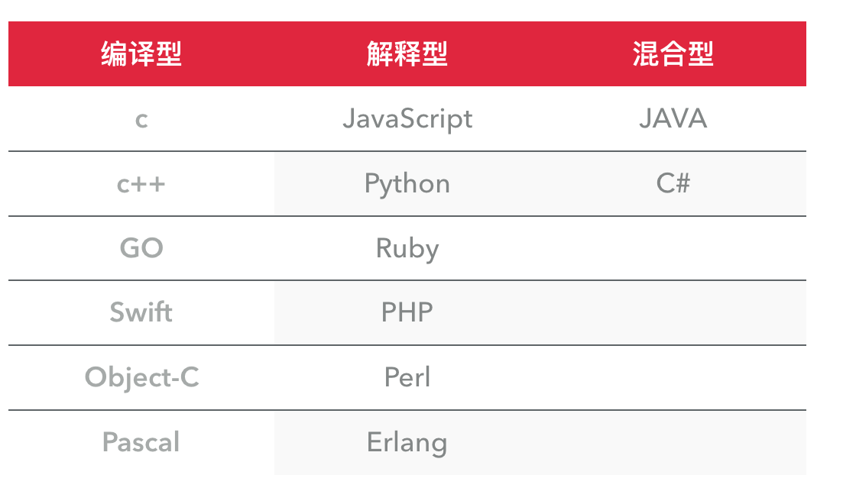Select the c++ cell
The height and width of the screenshot is (504, 856).
pos(141,184)
